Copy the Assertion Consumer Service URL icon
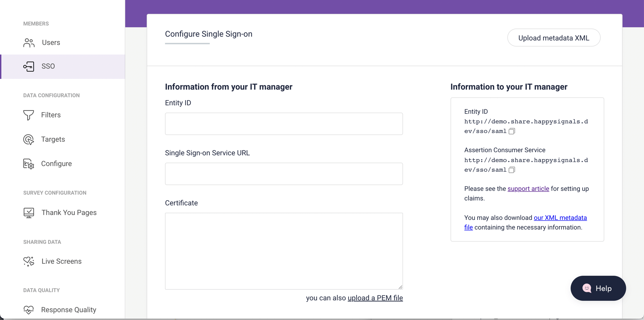The height and width of the screenshot is (320, 644). pyautogui.click(x=512, y=170)
